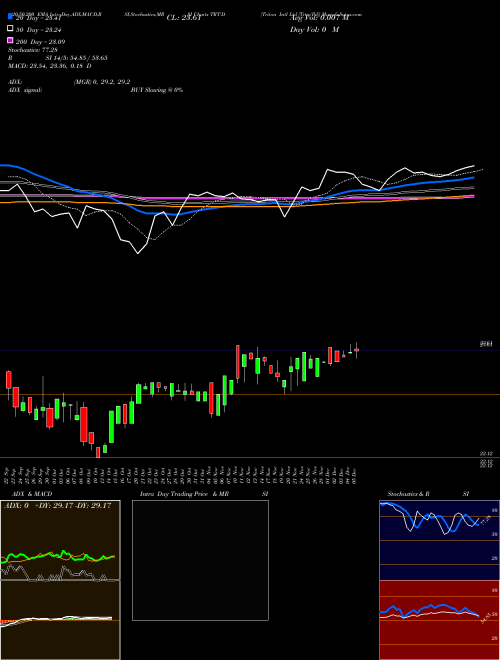Click the 'Stochastics & R' panel title

point(409,494)
